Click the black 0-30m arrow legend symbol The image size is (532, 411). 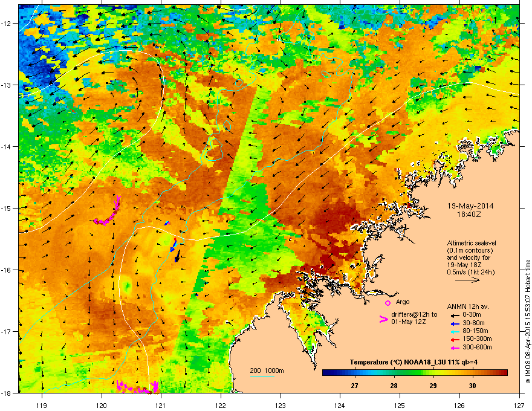[x=455, y=316]
